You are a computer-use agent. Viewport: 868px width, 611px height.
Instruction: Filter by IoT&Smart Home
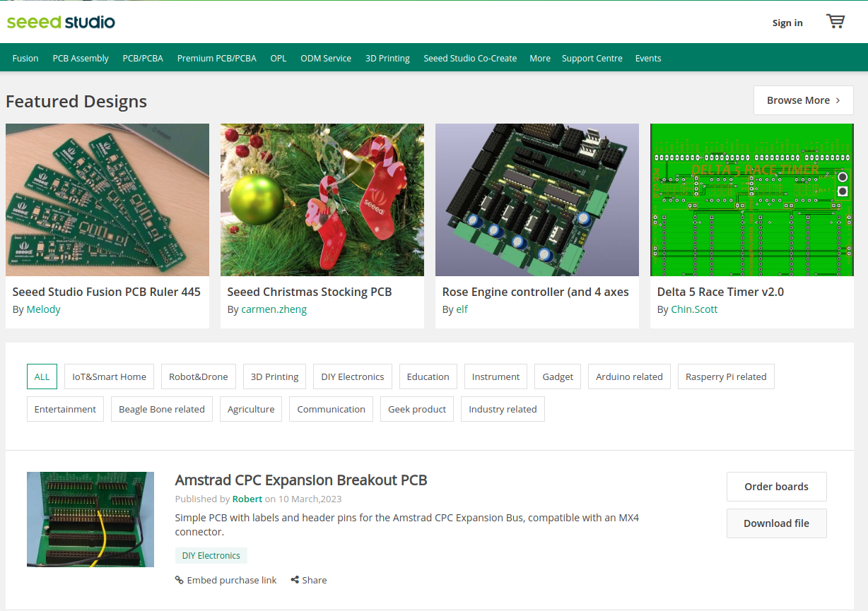(110, 376)
